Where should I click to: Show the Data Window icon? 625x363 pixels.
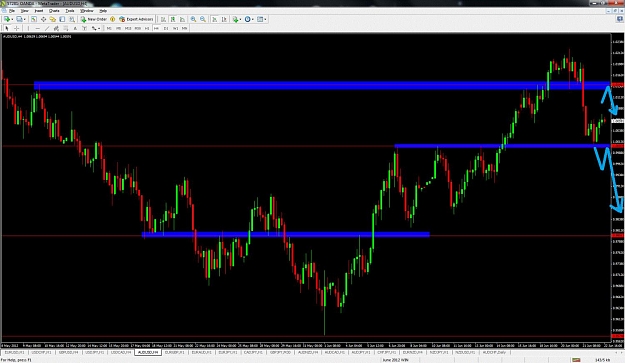point(43,19)
